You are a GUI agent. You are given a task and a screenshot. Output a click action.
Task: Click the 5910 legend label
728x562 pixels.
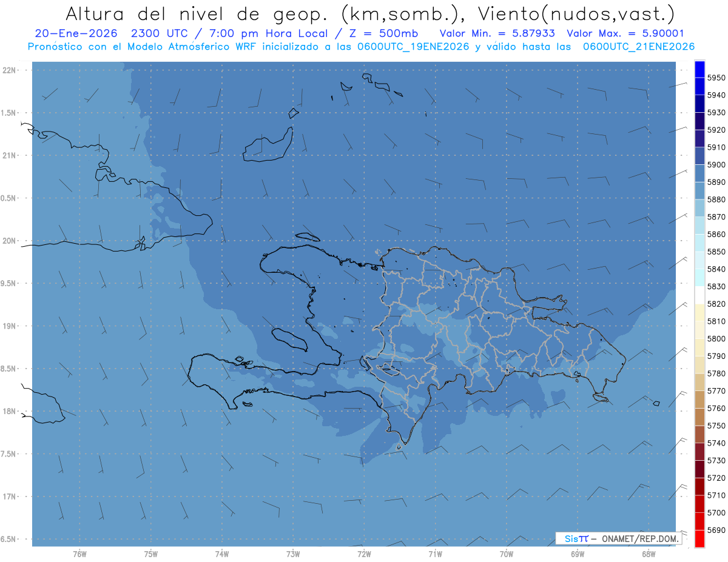point(716,147)
